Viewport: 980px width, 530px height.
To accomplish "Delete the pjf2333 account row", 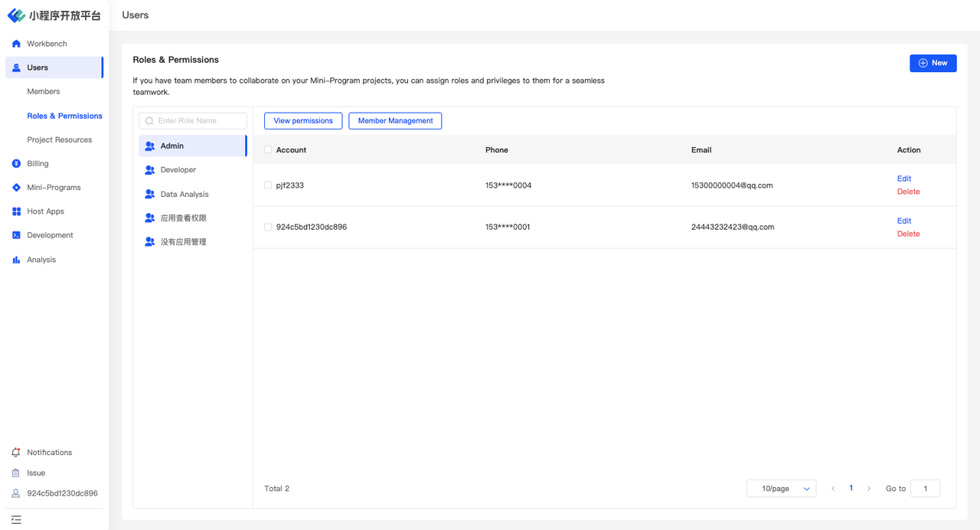I will [908, 191].
